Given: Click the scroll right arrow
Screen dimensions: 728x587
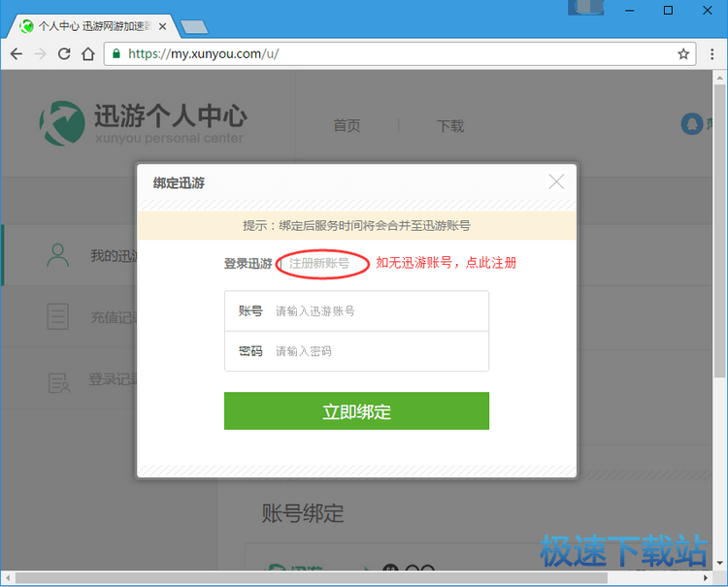Looking at the screenshot, I should 706,578.
